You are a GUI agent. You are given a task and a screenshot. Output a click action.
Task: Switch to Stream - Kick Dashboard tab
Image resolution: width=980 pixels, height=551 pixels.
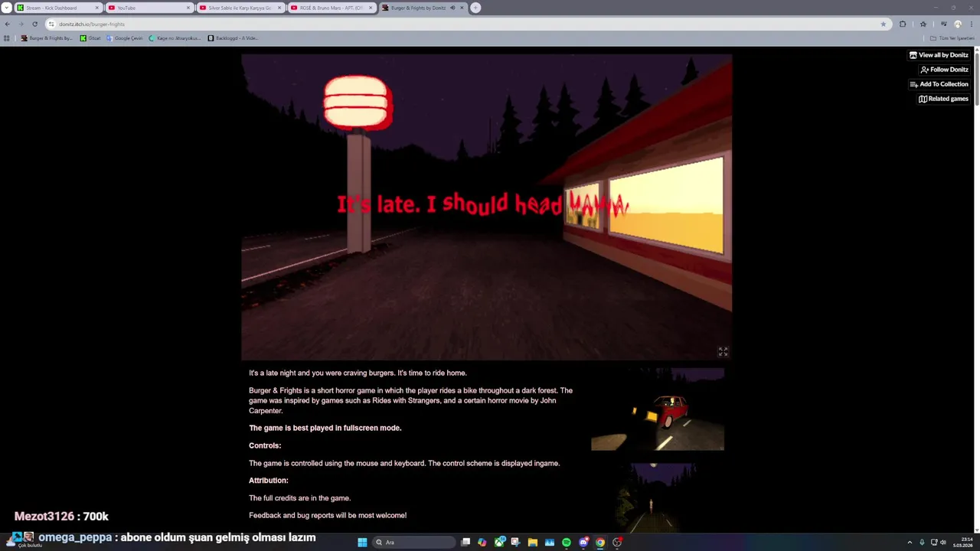tap(58, 8)
